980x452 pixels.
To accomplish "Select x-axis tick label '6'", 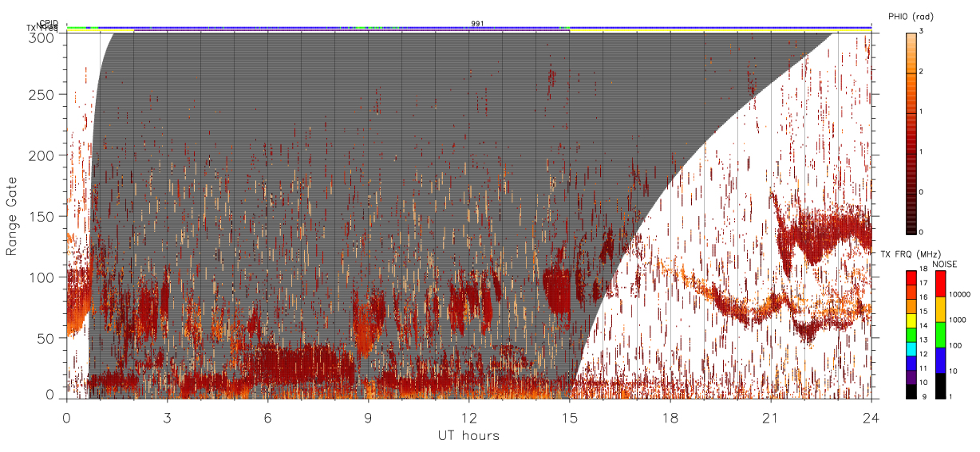I will (x=267, y=417).
